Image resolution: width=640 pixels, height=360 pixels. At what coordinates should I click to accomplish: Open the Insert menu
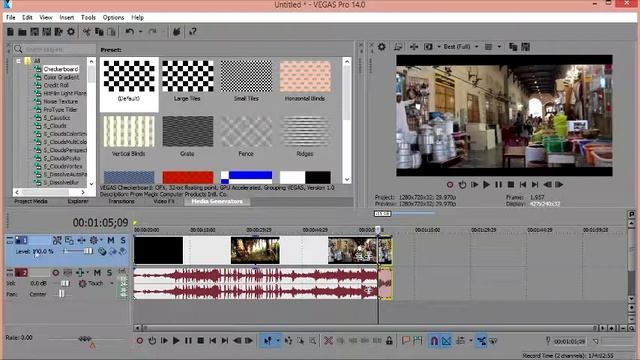click(x=67, y=18)
